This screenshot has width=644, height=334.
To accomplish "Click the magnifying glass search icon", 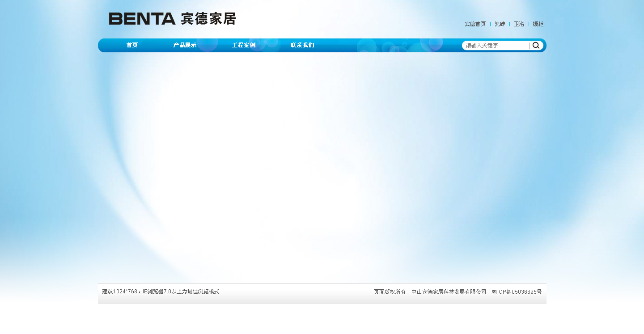I will 536,45.
